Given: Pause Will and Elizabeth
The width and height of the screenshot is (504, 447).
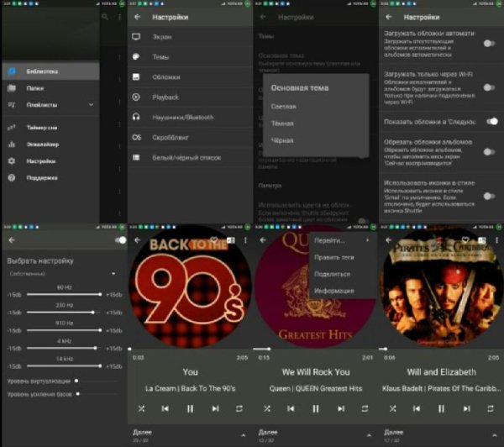Looking at the screenshot, I should pos(442,408).
